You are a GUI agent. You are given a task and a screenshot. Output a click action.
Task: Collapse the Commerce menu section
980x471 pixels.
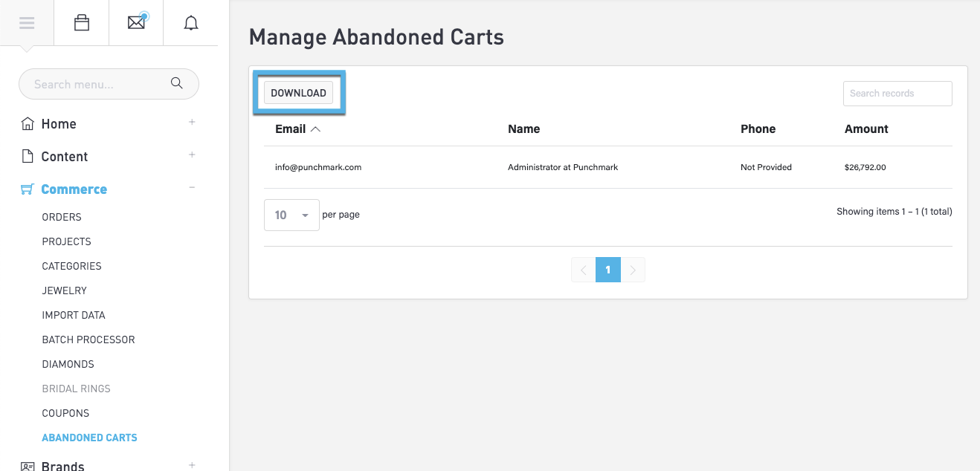click(x=192, y=188)
